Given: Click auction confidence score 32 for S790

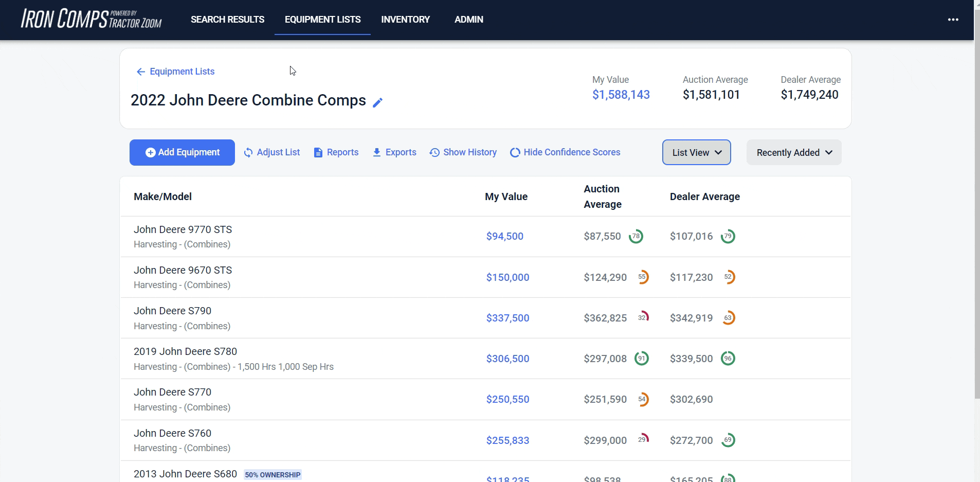Looking at the screenshot, I should coord(642,317).
